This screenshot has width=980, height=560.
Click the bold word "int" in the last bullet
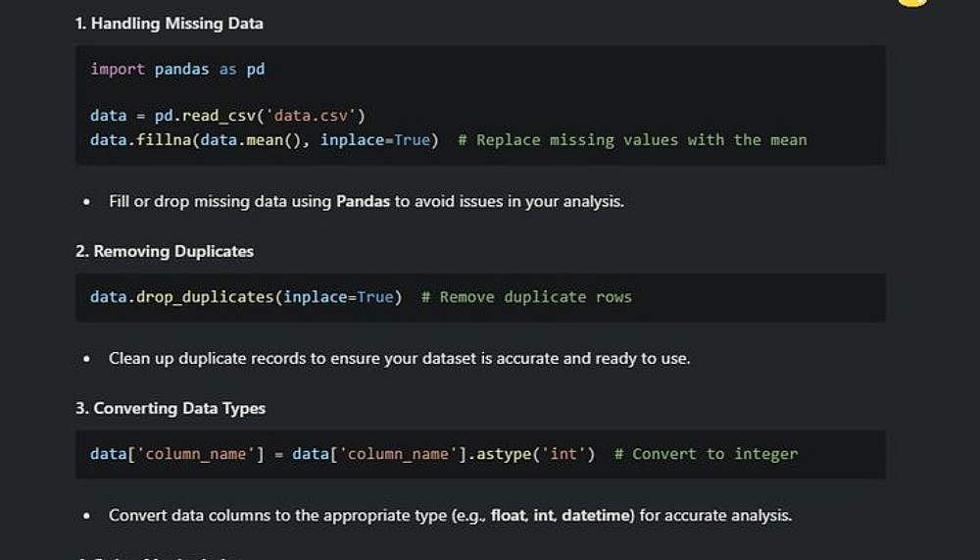544,515
